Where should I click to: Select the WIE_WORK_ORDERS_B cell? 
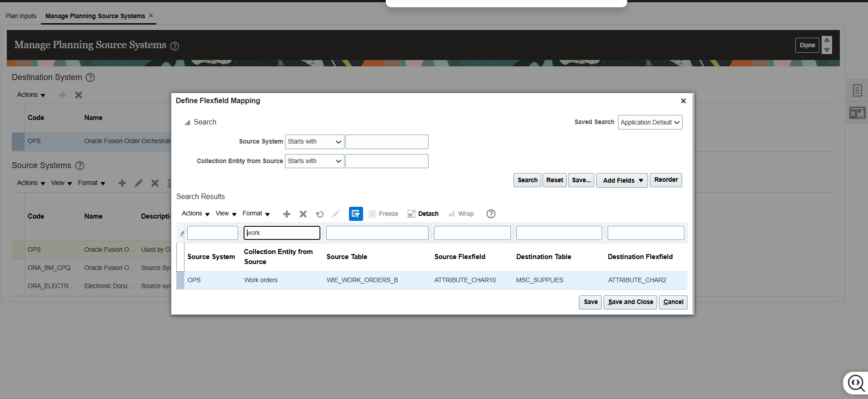pyautogui.click(x=362, y=280)
